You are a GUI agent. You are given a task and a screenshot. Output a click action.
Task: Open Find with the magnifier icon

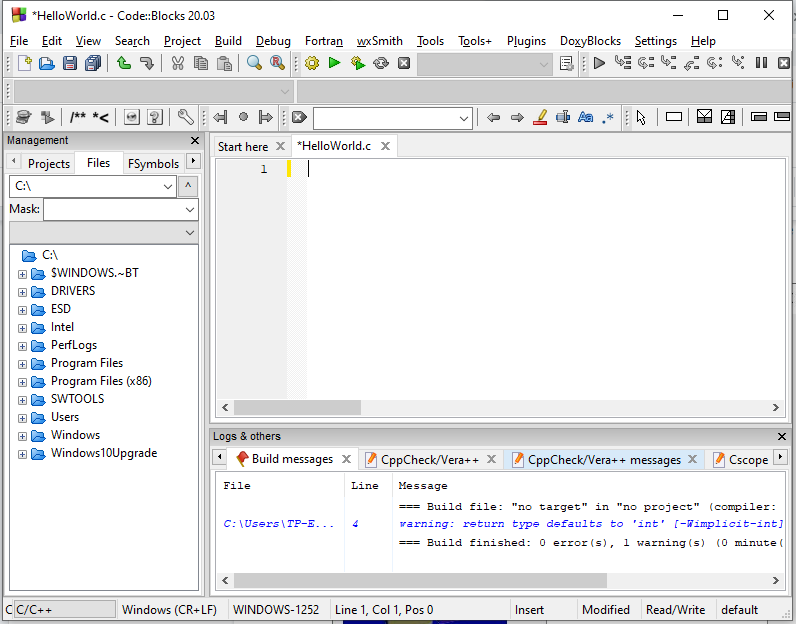click(254, 63)
